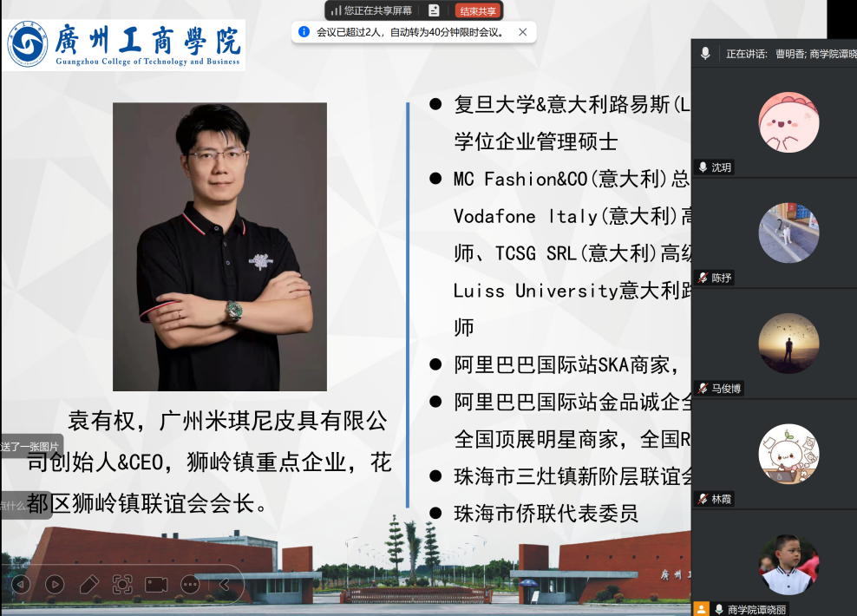
Task: Dismiss the 40-minute limit notification
Action: click(522, 32)
